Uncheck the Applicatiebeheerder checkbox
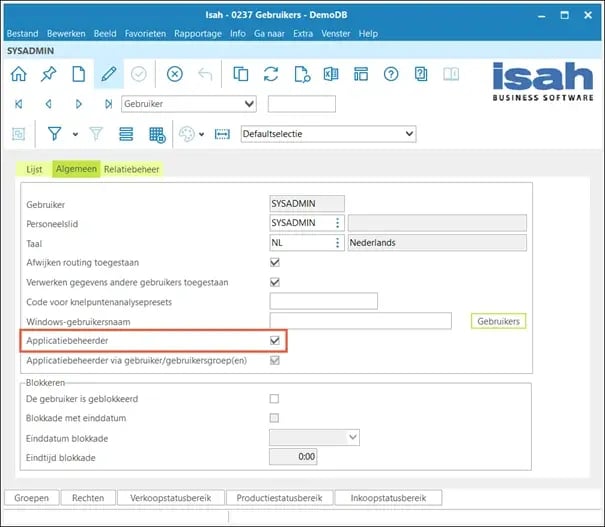The image size is (605, 527). click(275, 340)
